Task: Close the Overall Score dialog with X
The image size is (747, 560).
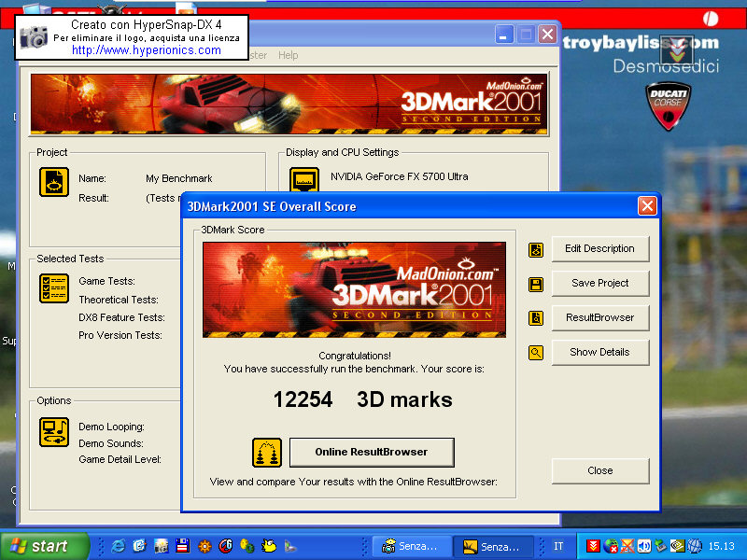Action: [647, 206]
